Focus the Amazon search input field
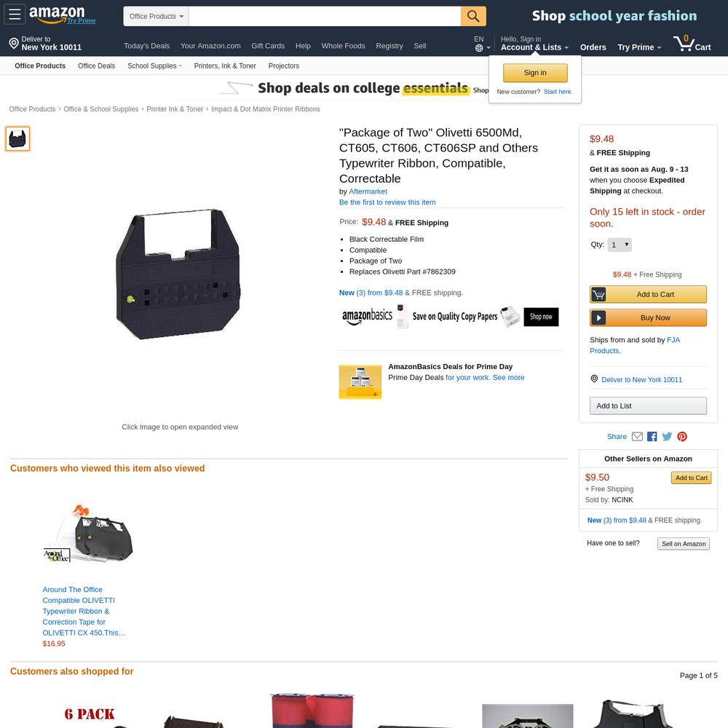The height and width of the screenshot is (728, 728). 325,16
